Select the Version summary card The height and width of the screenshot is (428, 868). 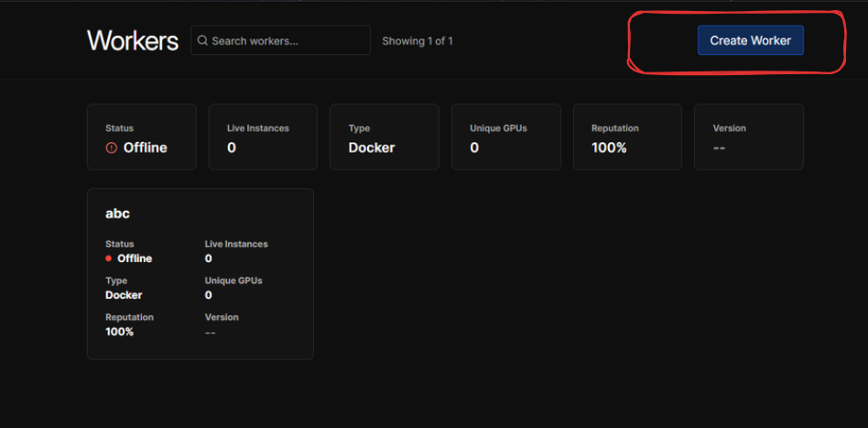tap(749, 137)
